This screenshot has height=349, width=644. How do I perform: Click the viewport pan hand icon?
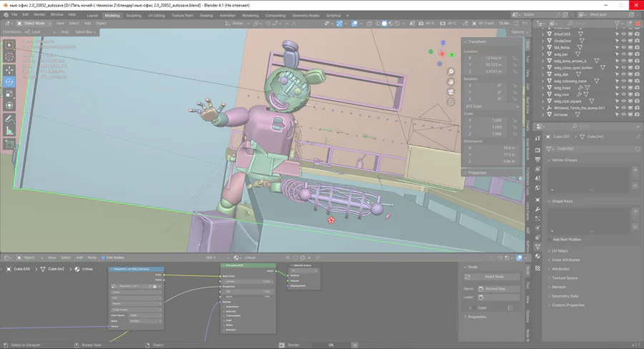451,82
